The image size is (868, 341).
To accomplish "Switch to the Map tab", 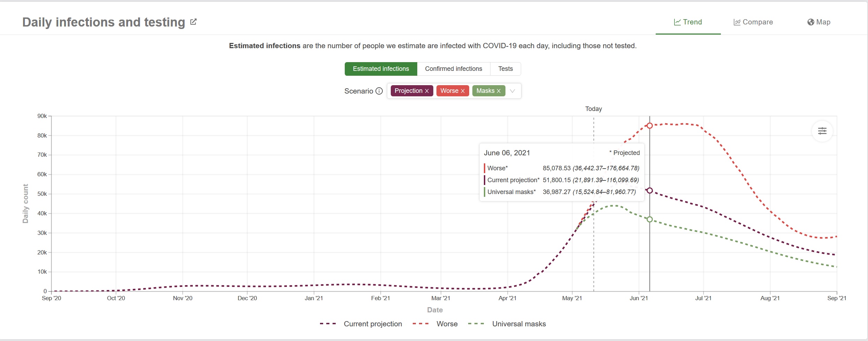I will coord(818,22).
